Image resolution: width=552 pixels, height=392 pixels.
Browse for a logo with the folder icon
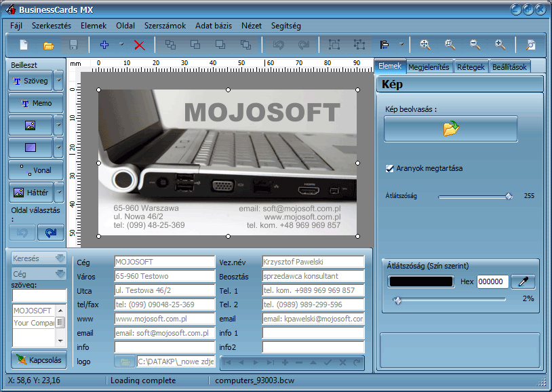tap(125, 361)
